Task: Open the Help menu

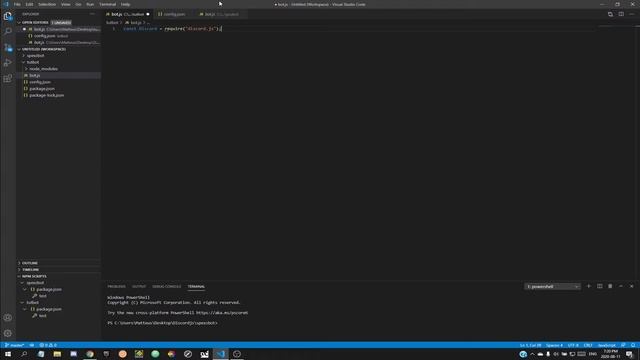Action: tap(125, 4)
